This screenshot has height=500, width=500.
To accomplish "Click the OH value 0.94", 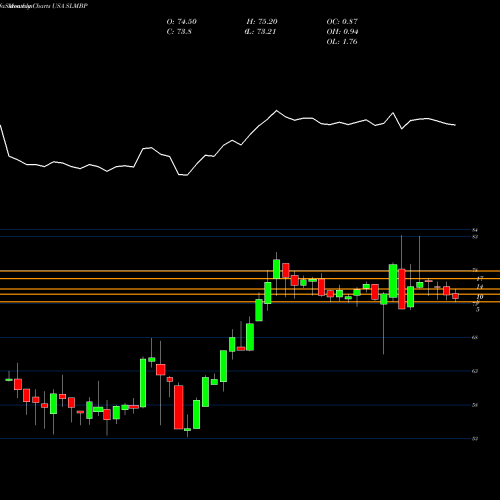I will [350, 32].
